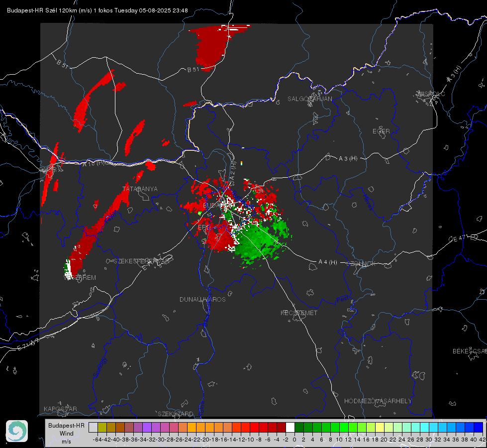Click the TATABÁNYA city label

pyautogui.click(x=140, y=189)
